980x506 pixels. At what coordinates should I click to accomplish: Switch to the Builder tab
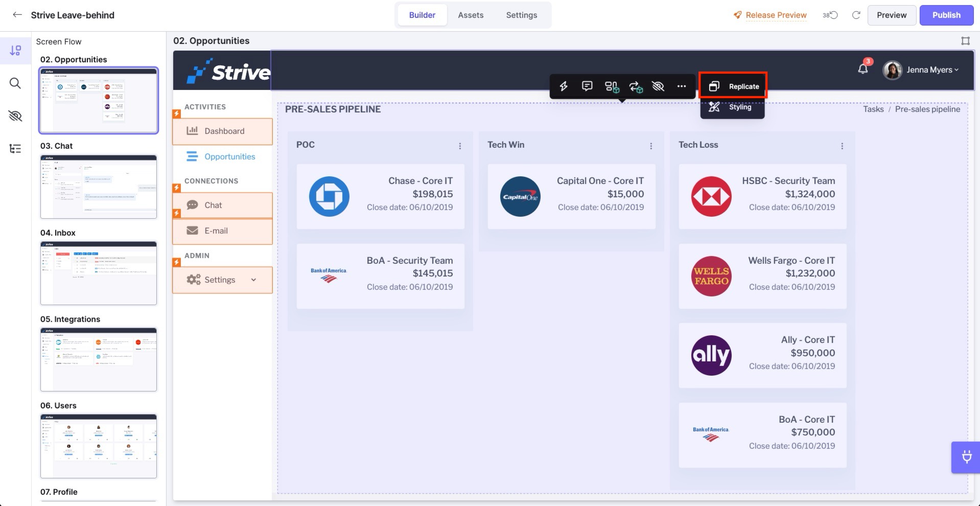[x=422, y=15]
